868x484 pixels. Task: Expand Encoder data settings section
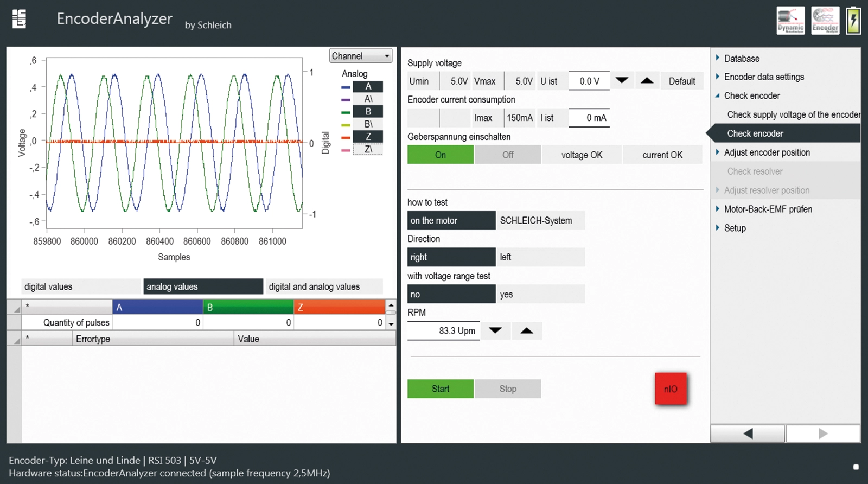[763, 77]
